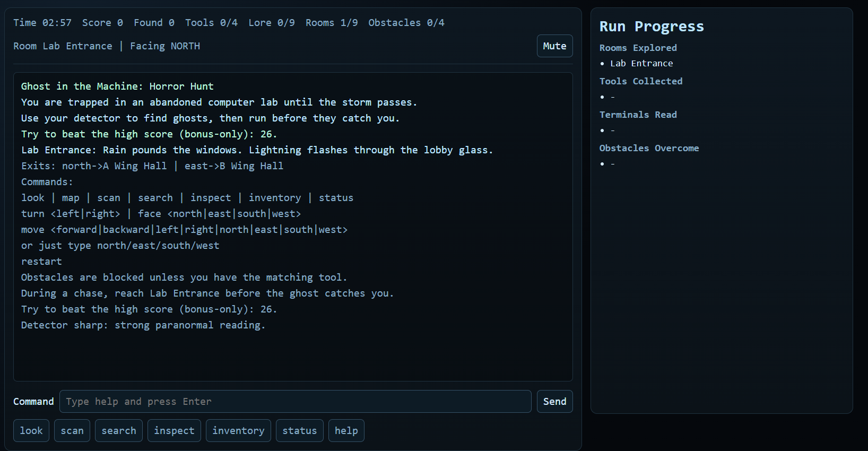Run the scan quick command

tap(72, 431)
